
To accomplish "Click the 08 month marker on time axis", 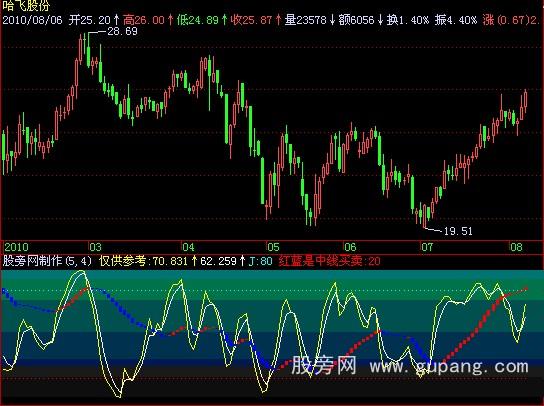I will pyautogui.click(x=516, y=247).
